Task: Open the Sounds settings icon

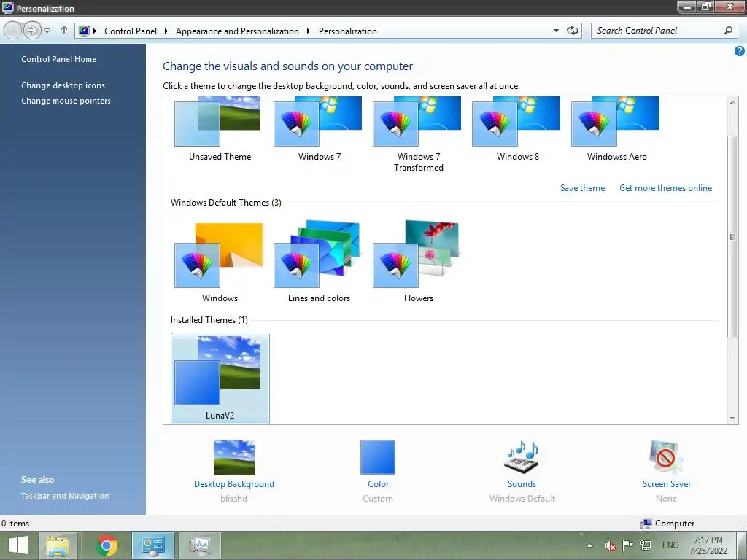Action: [522, 457]
